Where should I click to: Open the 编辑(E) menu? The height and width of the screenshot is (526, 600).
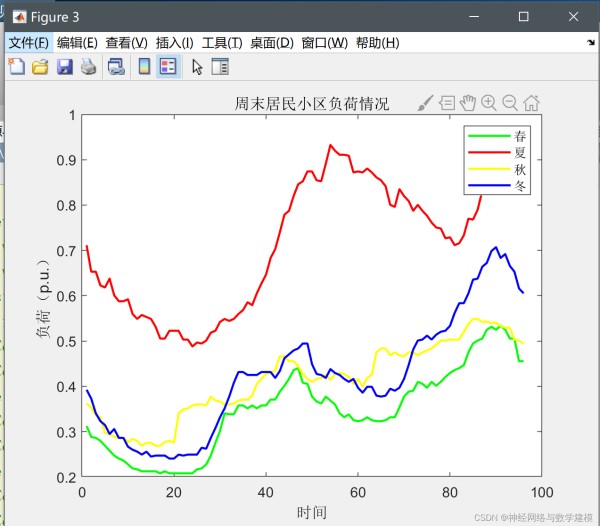[77, 42]
